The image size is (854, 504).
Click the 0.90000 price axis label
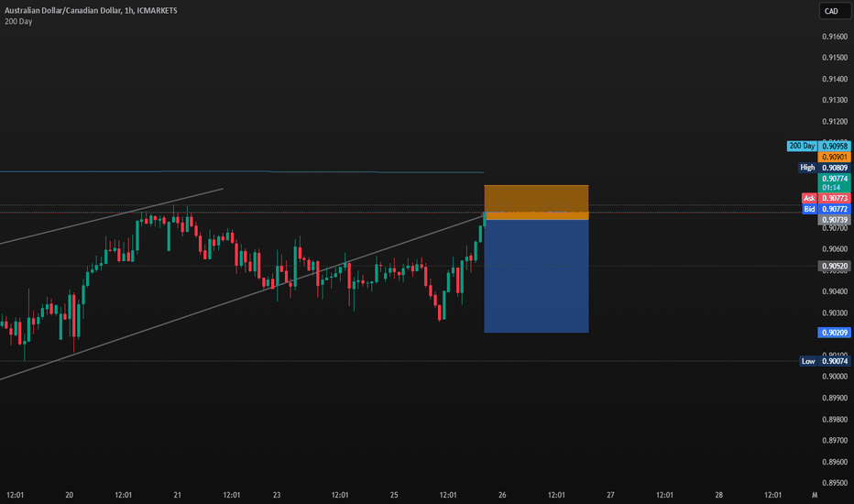point(835,377)
